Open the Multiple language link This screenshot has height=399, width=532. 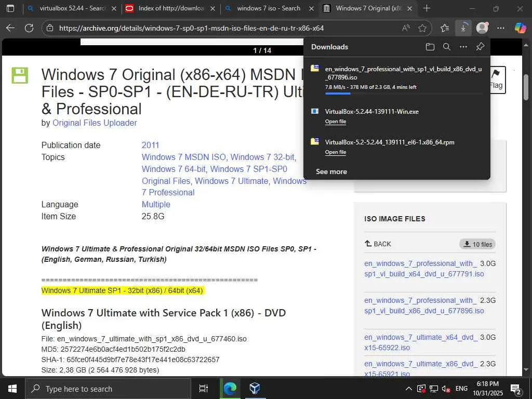coord(156,204)
